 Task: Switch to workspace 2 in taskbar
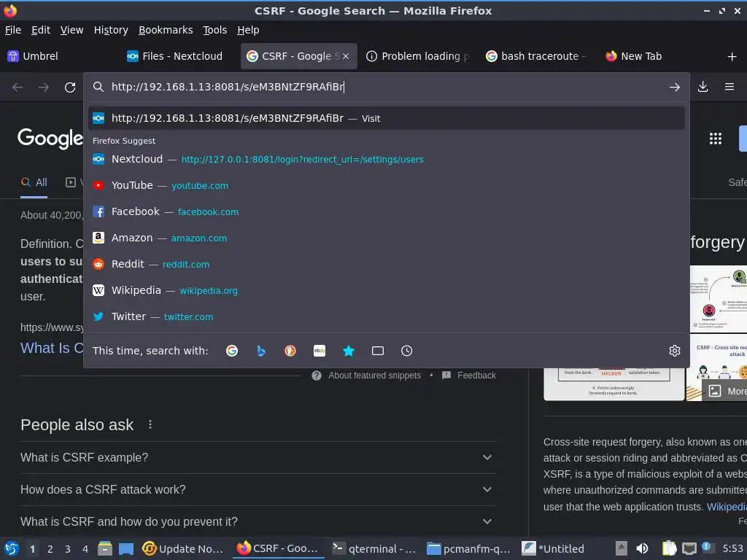click(50, 549)
